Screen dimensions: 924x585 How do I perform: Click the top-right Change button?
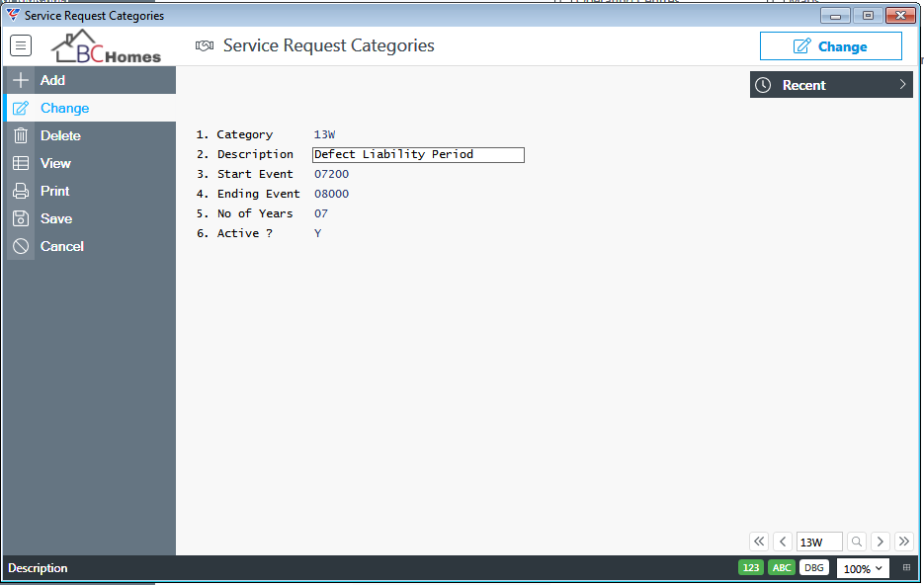(831, 46)
